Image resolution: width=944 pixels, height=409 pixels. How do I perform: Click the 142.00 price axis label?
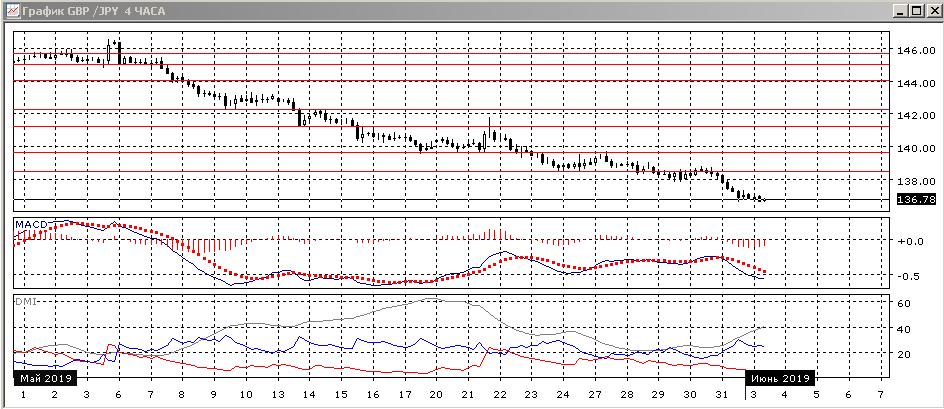916,116
